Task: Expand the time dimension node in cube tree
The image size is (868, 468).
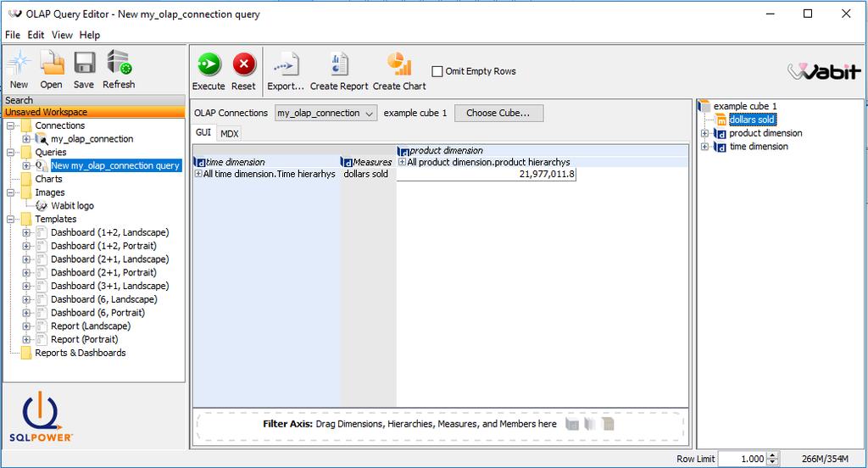Action: pyautogui.click(x=704, y=147)
